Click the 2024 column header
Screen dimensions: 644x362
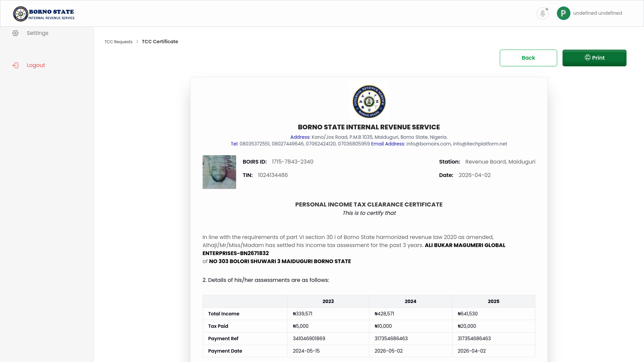click(411, 301)
